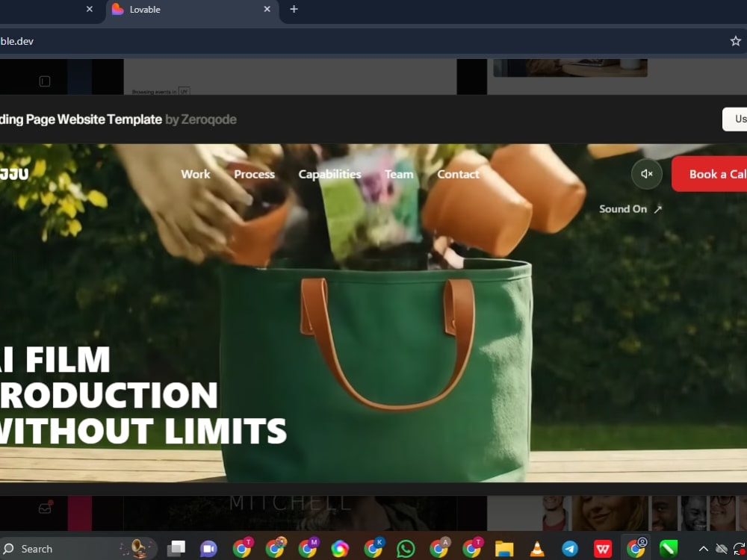Open a new browser tab
747x560 pixels.
(x=294, y=9)
